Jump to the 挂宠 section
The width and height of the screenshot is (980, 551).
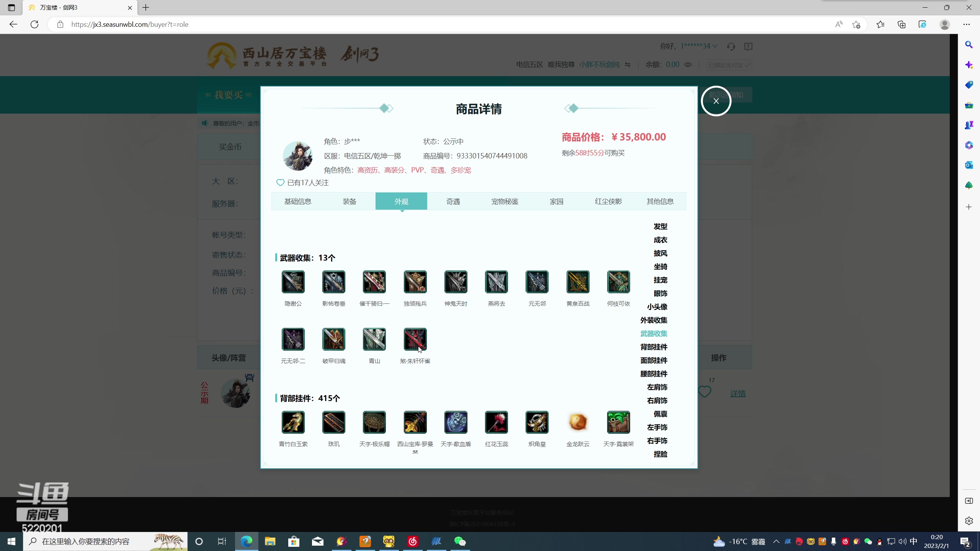point(660,280)
